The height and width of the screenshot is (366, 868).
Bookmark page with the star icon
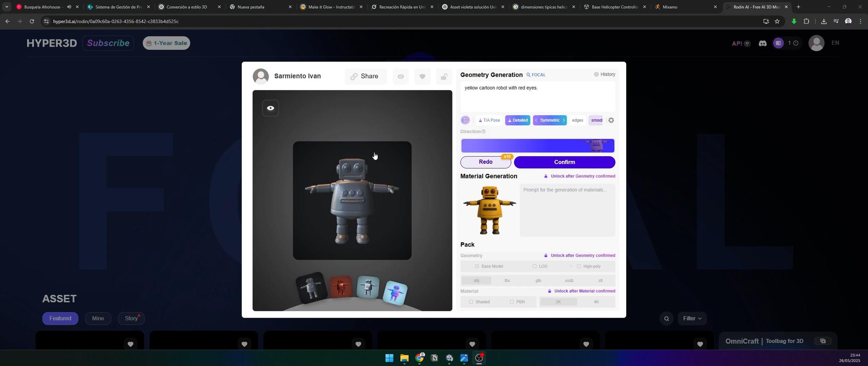(x=777, y=21)
